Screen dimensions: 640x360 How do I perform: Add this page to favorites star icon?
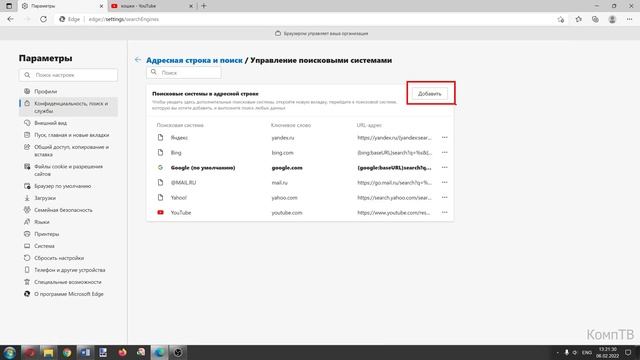click(x=561, y=19)
